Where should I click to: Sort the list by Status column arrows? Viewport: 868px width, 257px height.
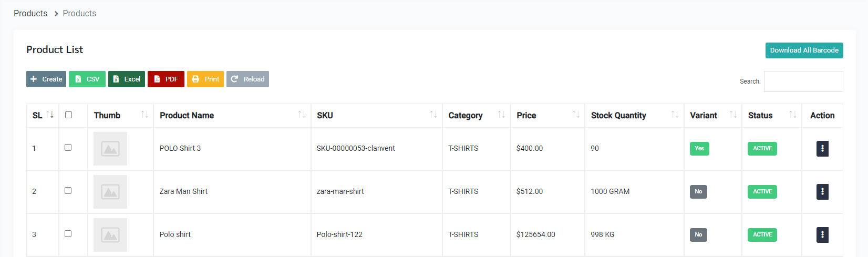pos(792,115)
